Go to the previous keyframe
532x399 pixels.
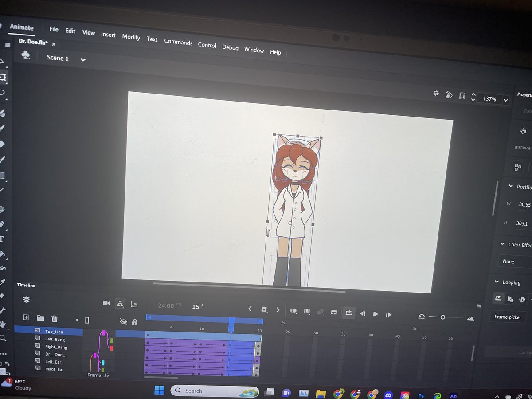pos(250,309)
